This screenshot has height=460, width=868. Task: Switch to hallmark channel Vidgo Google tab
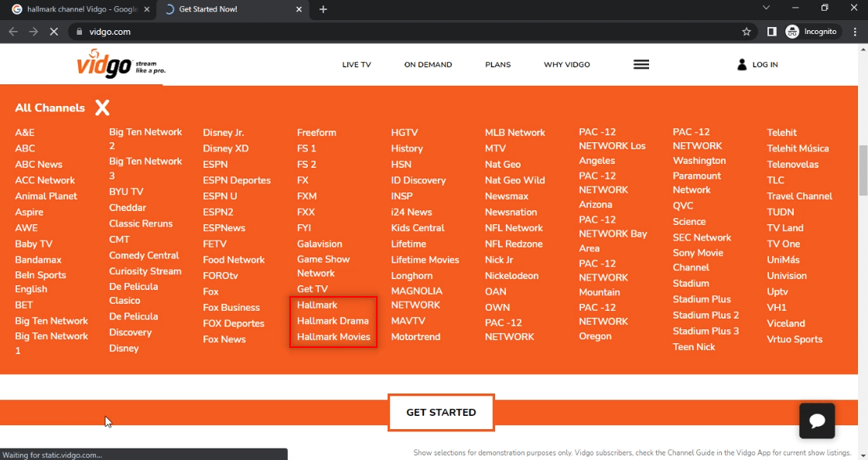[80, 9]
